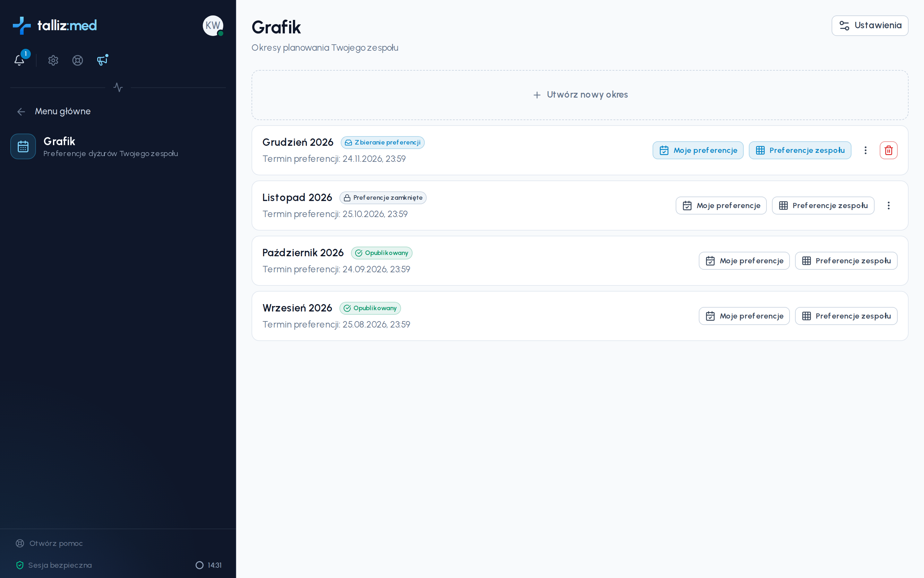Open Preferencje zespołu for Listopad 2026
Image resolution: width=924 pixels, height=578 pixels.
823,206
